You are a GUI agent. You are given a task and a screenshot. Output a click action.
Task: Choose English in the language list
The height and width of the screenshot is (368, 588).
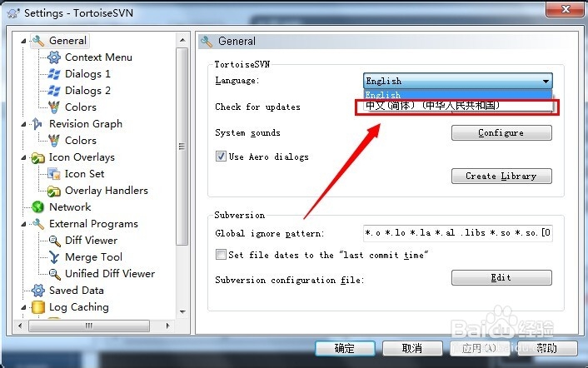click(x=457, y=94)
